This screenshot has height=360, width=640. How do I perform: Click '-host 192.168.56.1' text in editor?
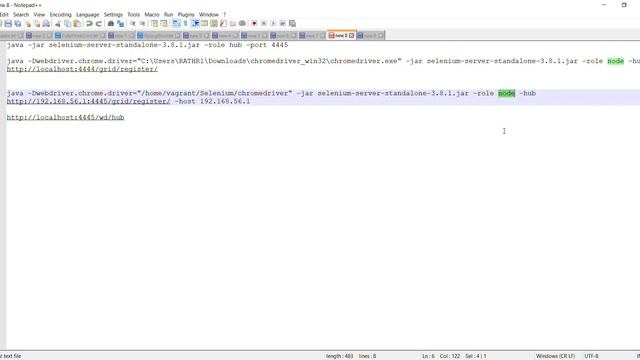212,101
